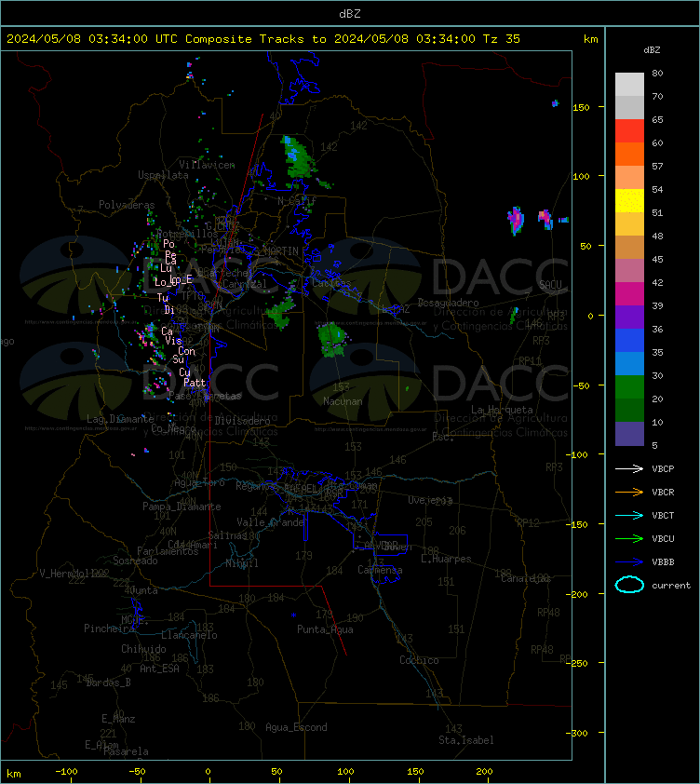700x784 pixels.
Task: Click the Polvaderas map label
Action: tap(127, 205)
